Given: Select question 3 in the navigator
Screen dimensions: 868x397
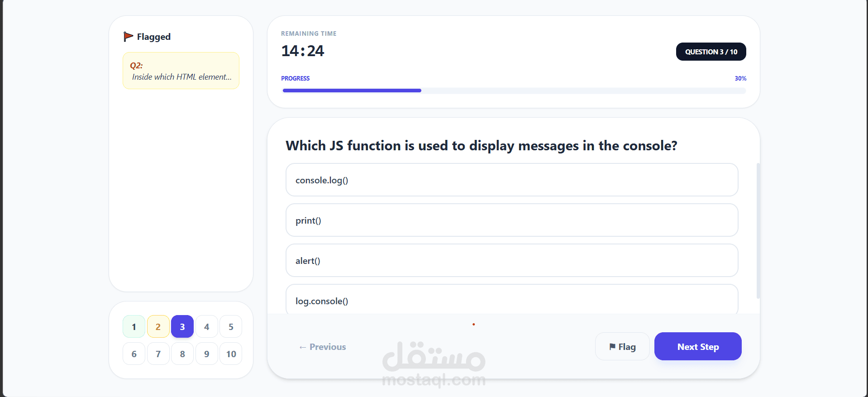Looking at the screenshot, I should 182,326.
